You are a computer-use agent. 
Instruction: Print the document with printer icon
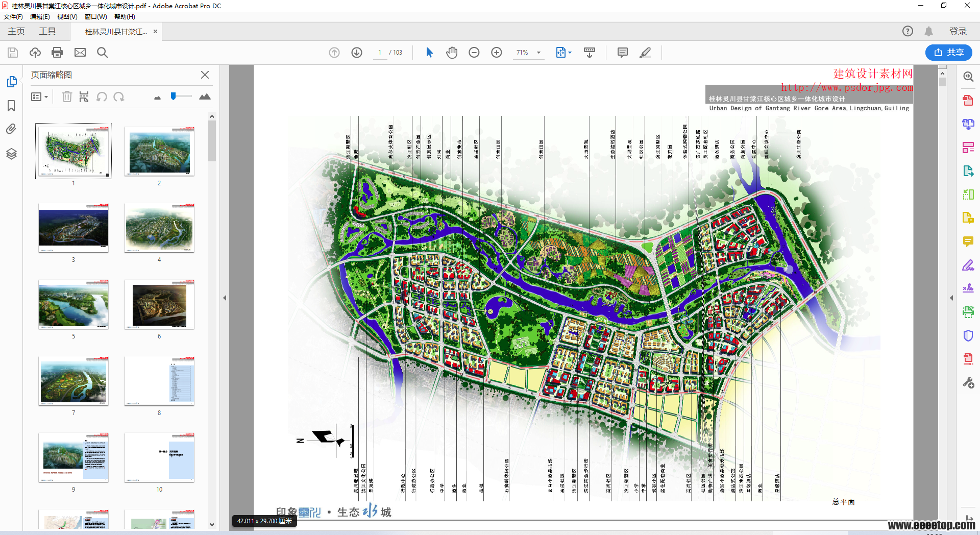[57, 53]
